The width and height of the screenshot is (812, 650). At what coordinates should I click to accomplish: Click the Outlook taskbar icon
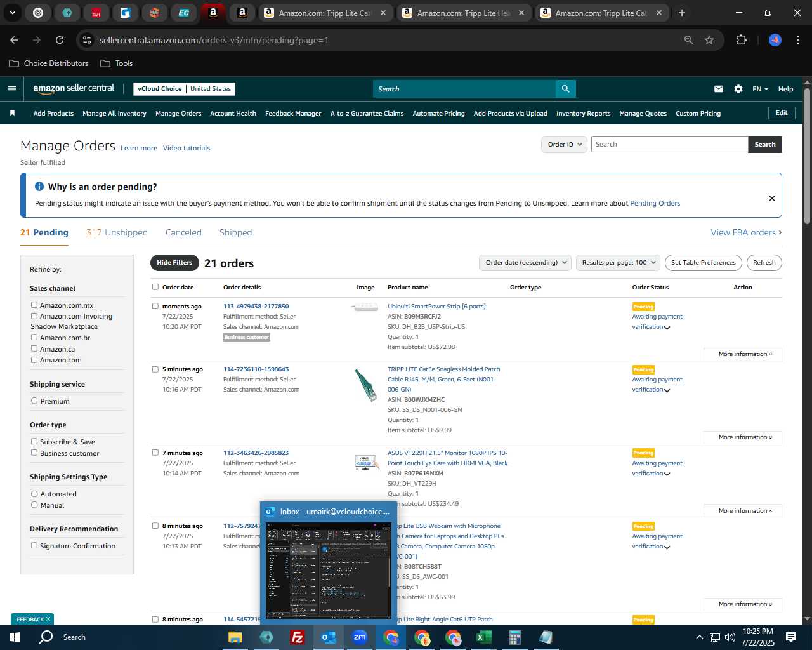(x=329, y=637)
